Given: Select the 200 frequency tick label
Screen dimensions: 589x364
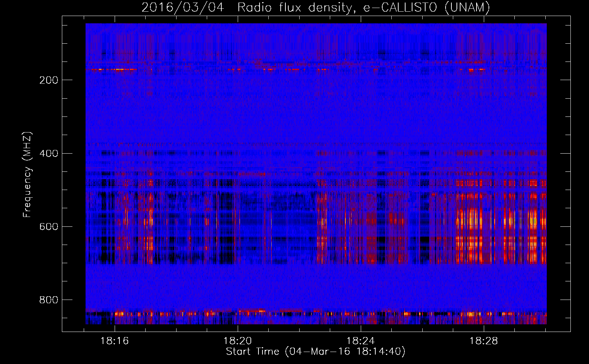Looking at the screenshot, I should [x=49, y=80].
